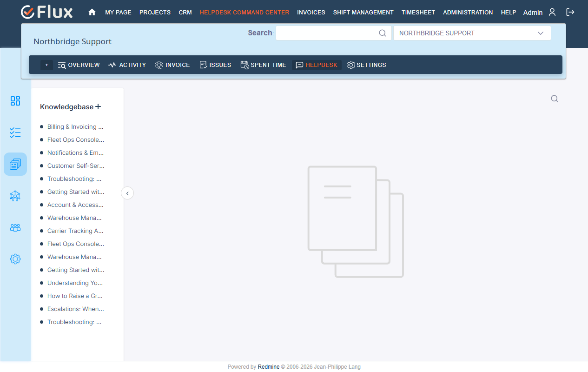The height and width of the screenshot is (372, 588).
Task: Open the NORTHBRIDGE SUPPORT project dropdown
Action: point(472,33)
